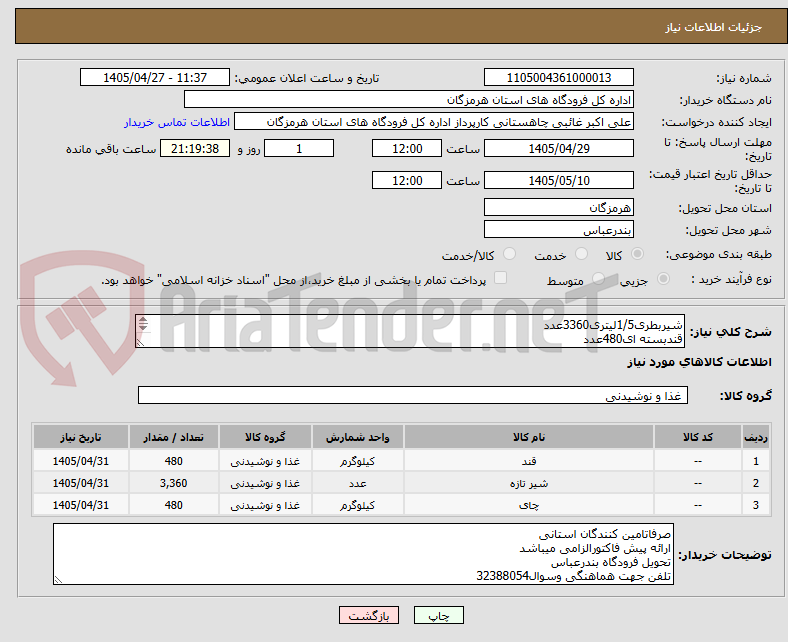
Task: Click the جزئیات اطلاعات نیاز page title
Action: pos(714,27)
